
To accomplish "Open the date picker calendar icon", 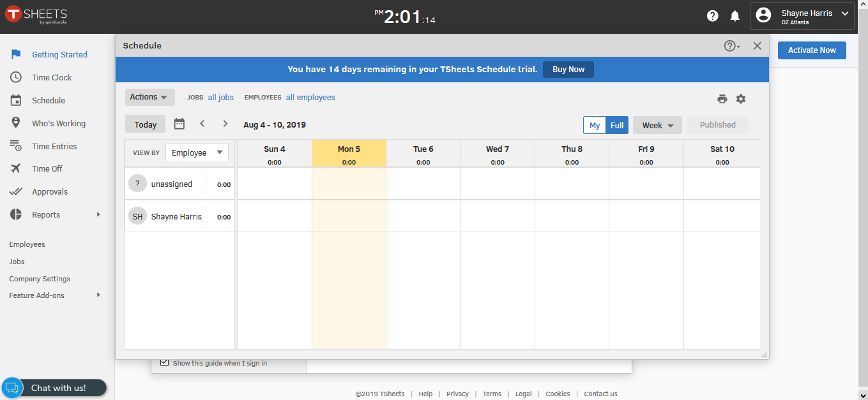I will pos(179,124).
